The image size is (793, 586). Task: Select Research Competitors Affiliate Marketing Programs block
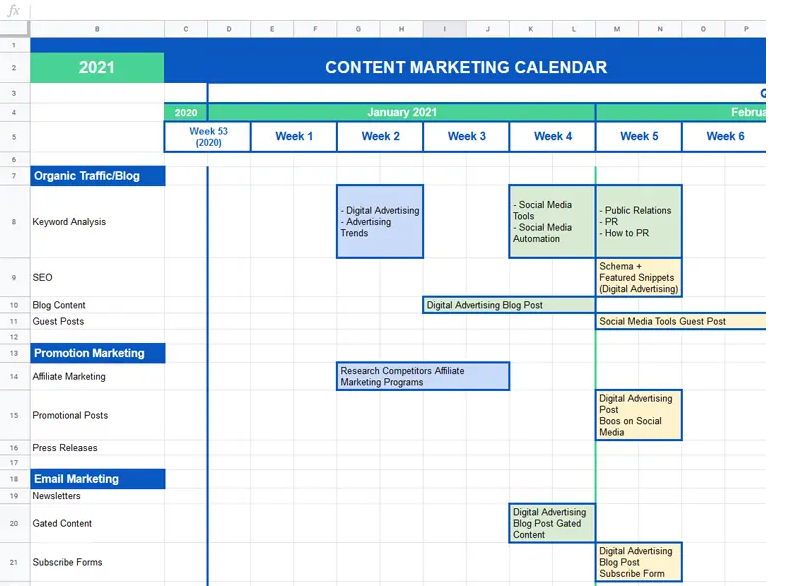(423, 376)
